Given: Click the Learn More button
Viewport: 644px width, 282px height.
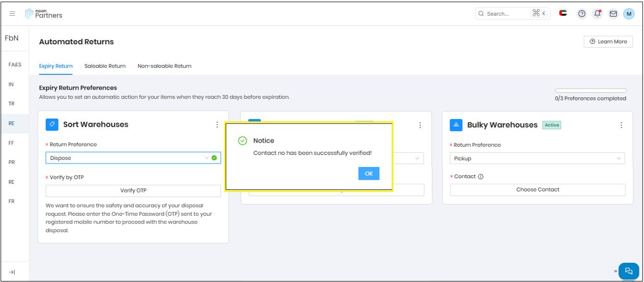Looking at the screenshot, I should 608,42.
